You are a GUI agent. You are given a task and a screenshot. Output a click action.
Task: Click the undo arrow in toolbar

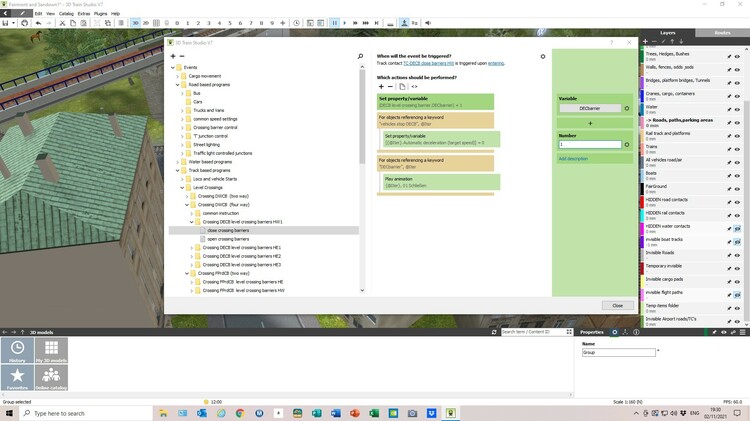(38, 23)
